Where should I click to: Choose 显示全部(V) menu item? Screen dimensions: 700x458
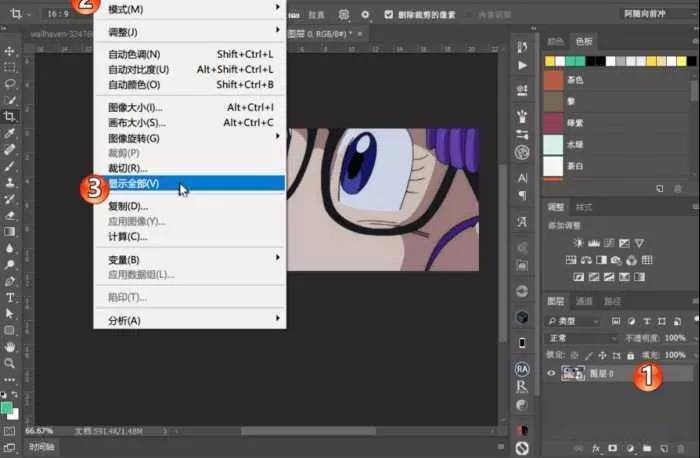[x=190, y=183]
